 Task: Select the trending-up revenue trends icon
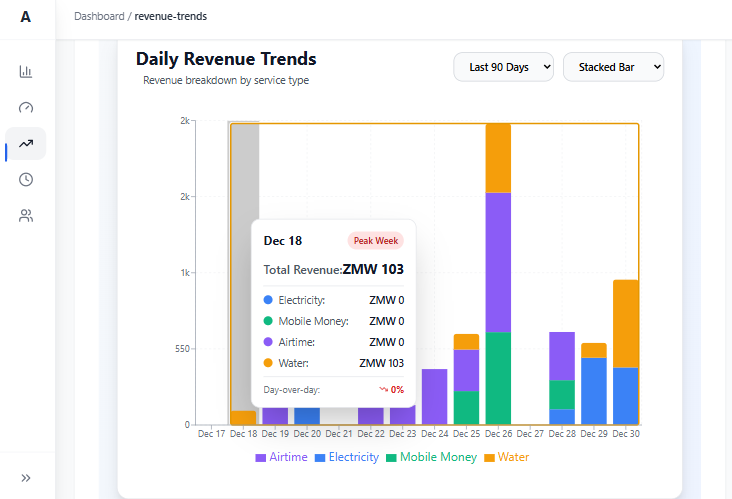pos(26,143)
